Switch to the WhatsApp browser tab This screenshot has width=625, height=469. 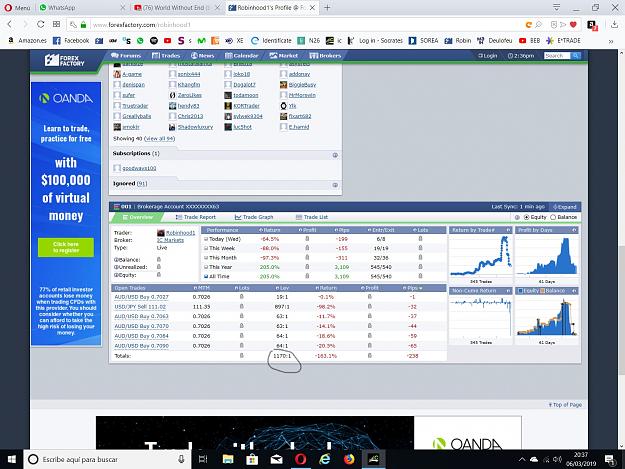[80, 8]
